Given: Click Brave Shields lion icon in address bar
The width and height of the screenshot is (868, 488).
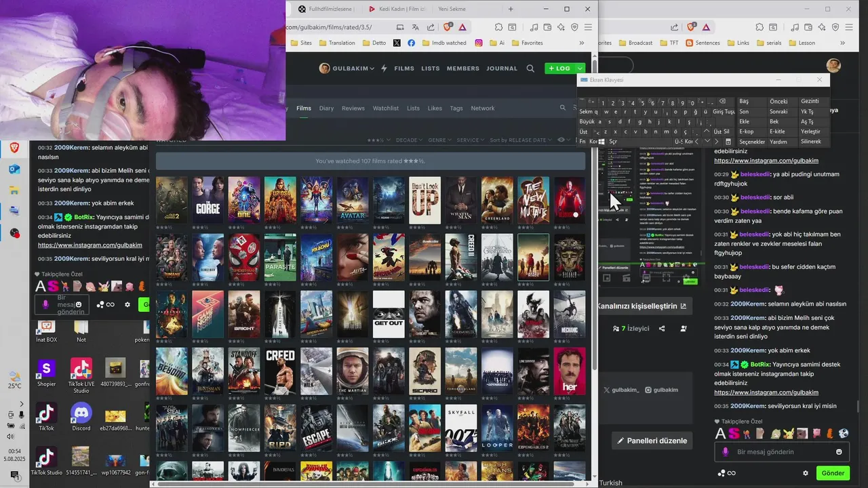Looking at the screenshot, I should [447, 27].
